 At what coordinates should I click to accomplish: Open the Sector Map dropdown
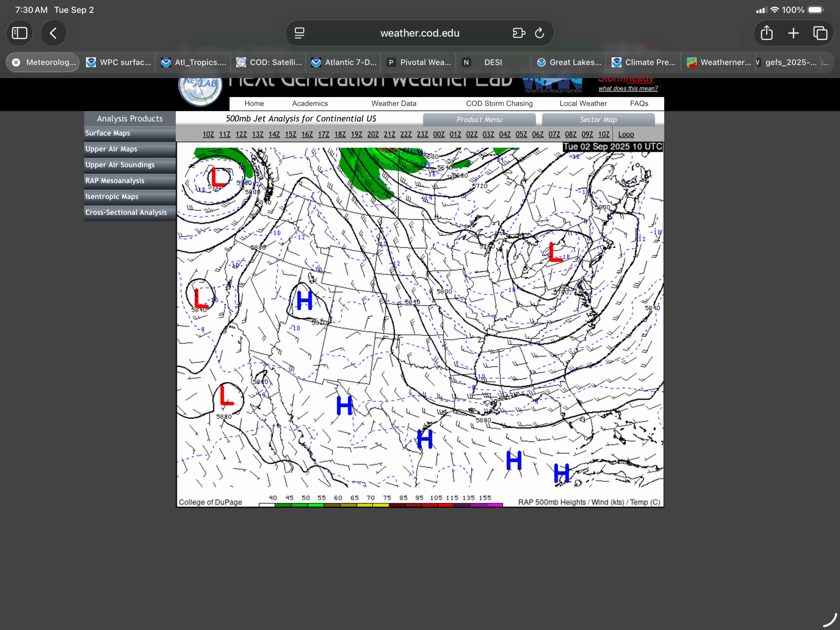pos(598,120)
